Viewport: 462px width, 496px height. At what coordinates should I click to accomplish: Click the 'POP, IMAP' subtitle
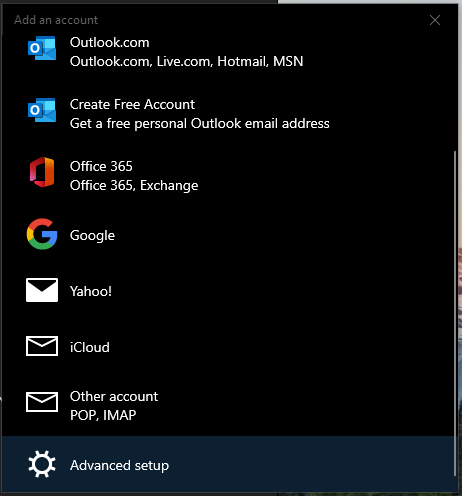103,415
